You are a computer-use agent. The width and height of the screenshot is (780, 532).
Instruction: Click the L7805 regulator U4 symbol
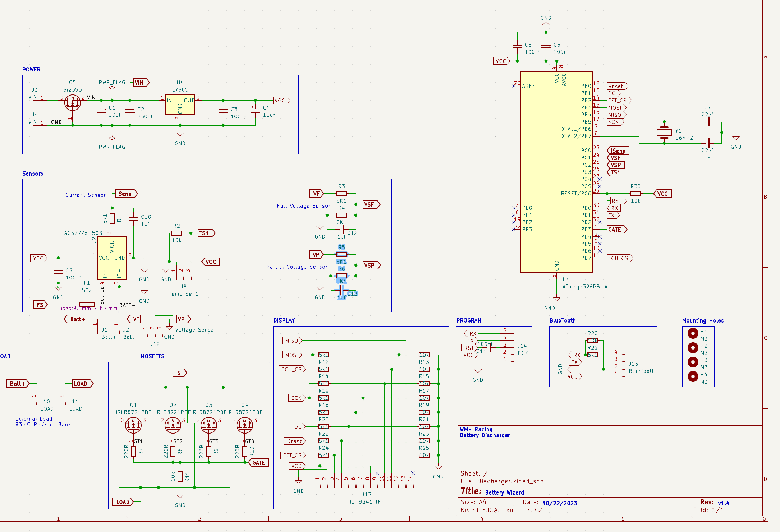point(180,105)
